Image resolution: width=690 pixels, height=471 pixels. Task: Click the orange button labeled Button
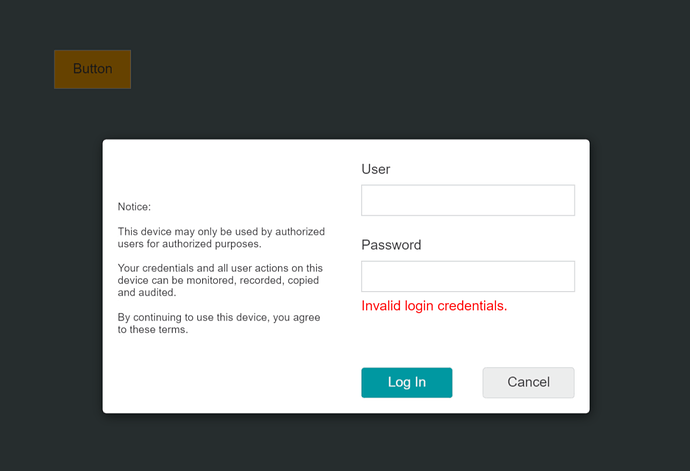92,69
